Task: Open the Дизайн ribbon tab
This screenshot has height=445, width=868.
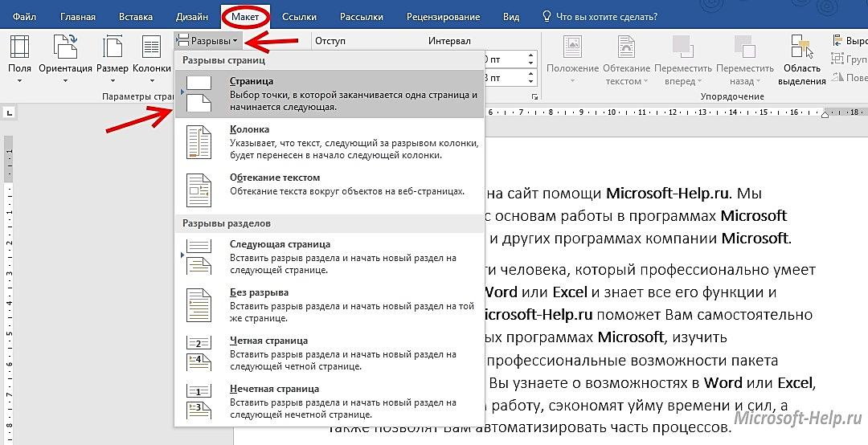Action: pyautogui.click(x=192, y=17)
